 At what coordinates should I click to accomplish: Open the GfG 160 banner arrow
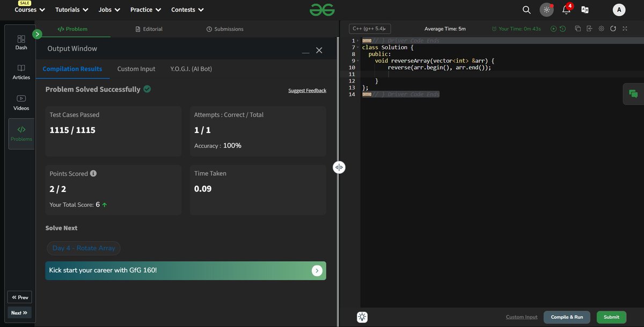[317, 271]
